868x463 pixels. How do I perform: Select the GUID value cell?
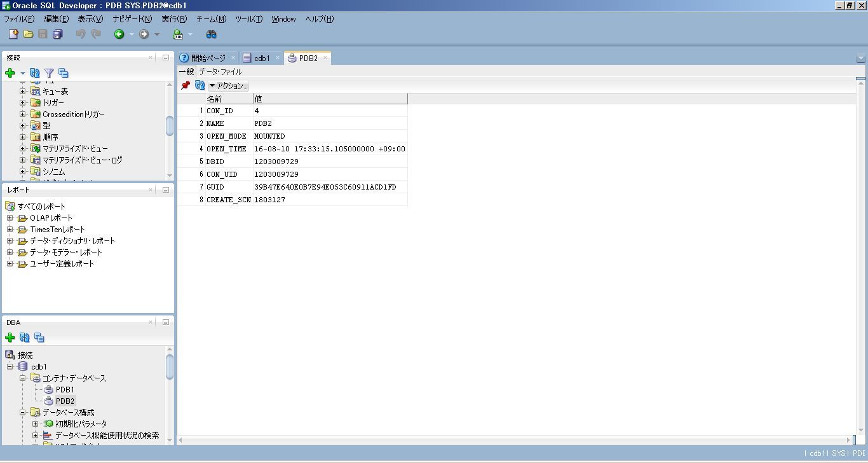tap(330, 187)
